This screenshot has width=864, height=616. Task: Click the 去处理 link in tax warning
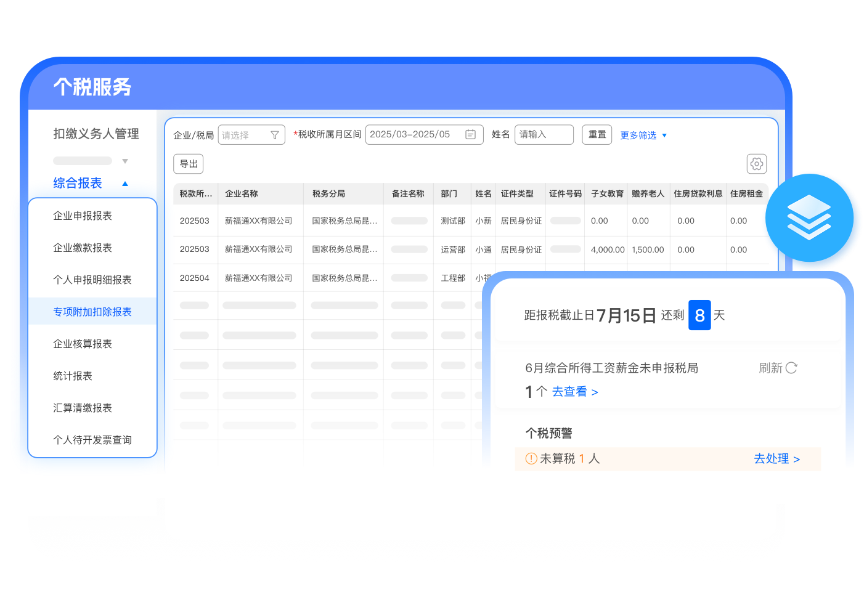pos(776,459)
